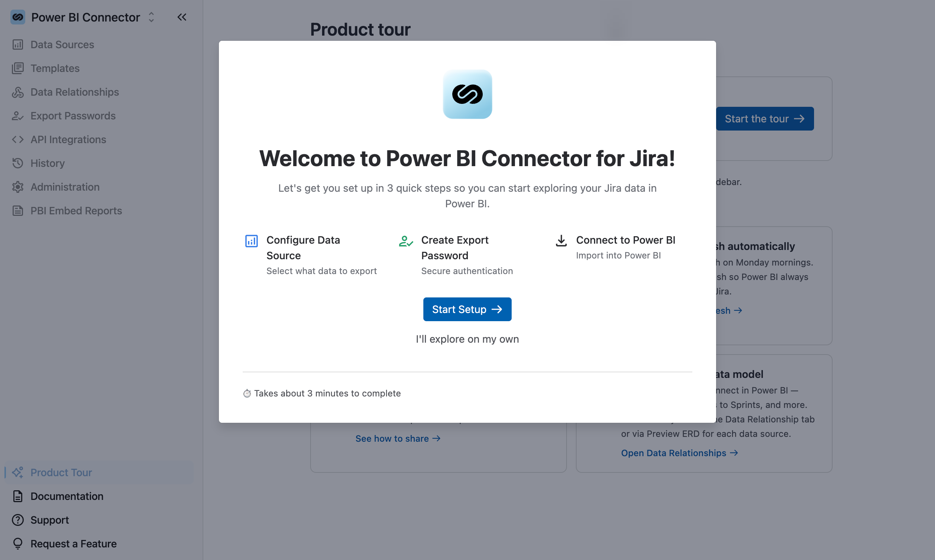Image resolution: width=935 pixels, height=560 pixels.
Task: Click the Start Setup button
Action: (467, 309)
